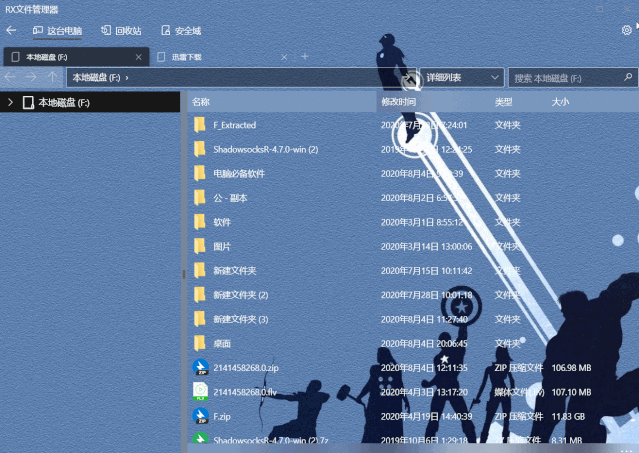This screenshot has height=453, width=639.
Task: Click 本地磁盘 (F:) in address path
Action: coord(96,77)
